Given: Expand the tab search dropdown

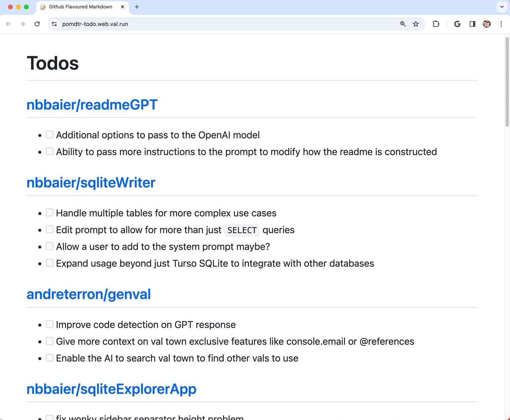Looking at the screenshot, I should coord(502,7).
